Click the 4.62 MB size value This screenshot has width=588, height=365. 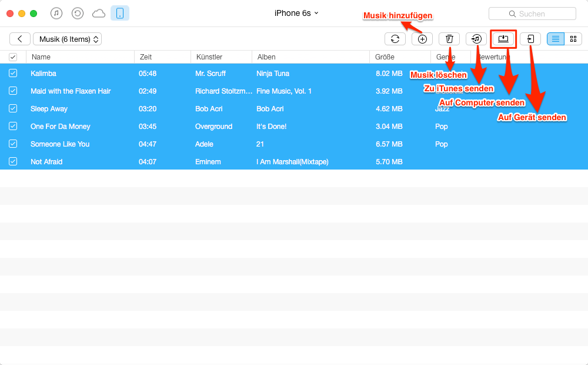click(x=389, y=109)
